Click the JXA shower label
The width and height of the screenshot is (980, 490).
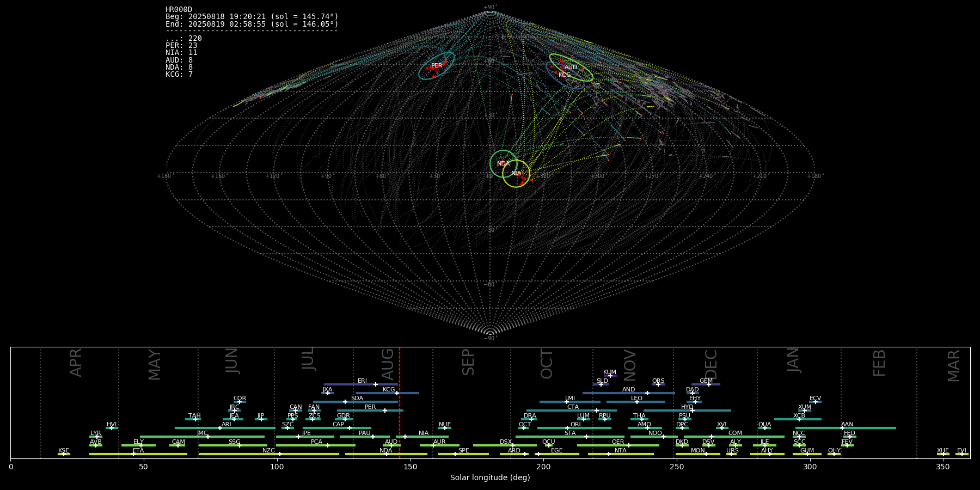(327, 390)
